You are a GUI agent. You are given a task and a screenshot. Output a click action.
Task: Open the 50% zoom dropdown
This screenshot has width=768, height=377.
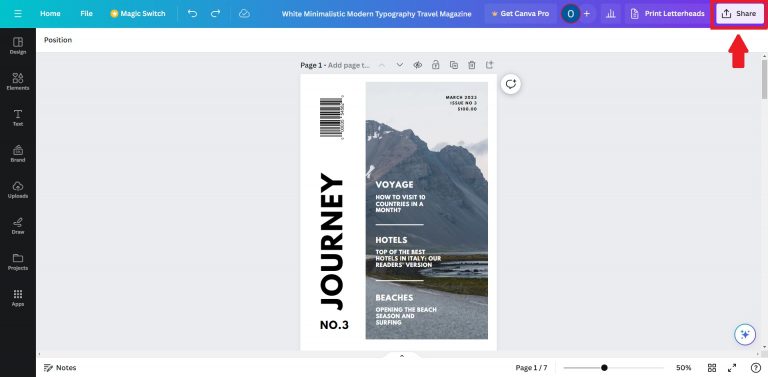tap(683, 368)
